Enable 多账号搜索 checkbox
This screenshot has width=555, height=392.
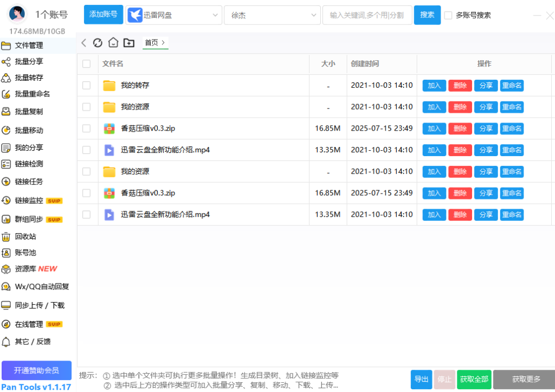pyautogui.click(x=448, y=15)
